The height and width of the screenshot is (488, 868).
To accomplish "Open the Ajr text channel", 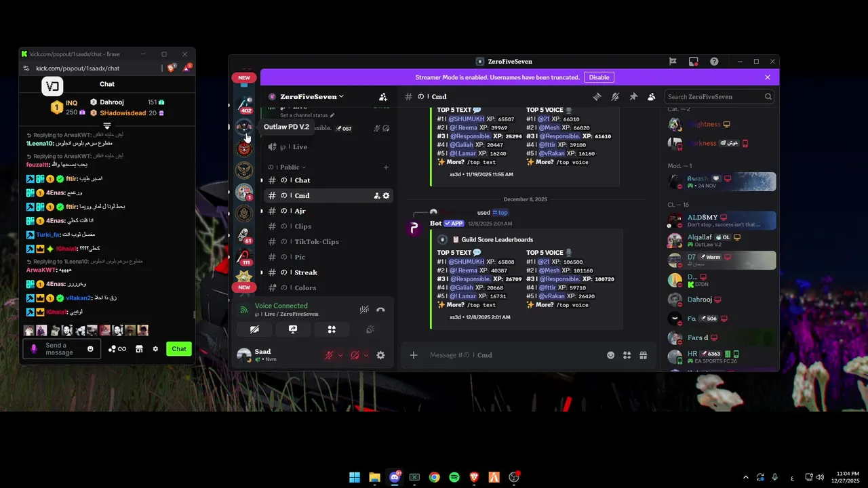I will coord(329,211).
